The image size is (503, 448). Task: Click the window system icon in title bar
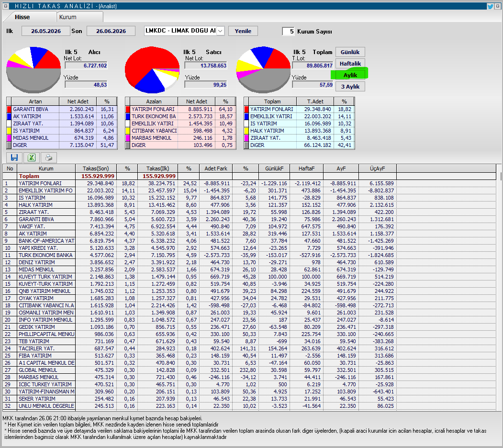(x=6, y=6)
